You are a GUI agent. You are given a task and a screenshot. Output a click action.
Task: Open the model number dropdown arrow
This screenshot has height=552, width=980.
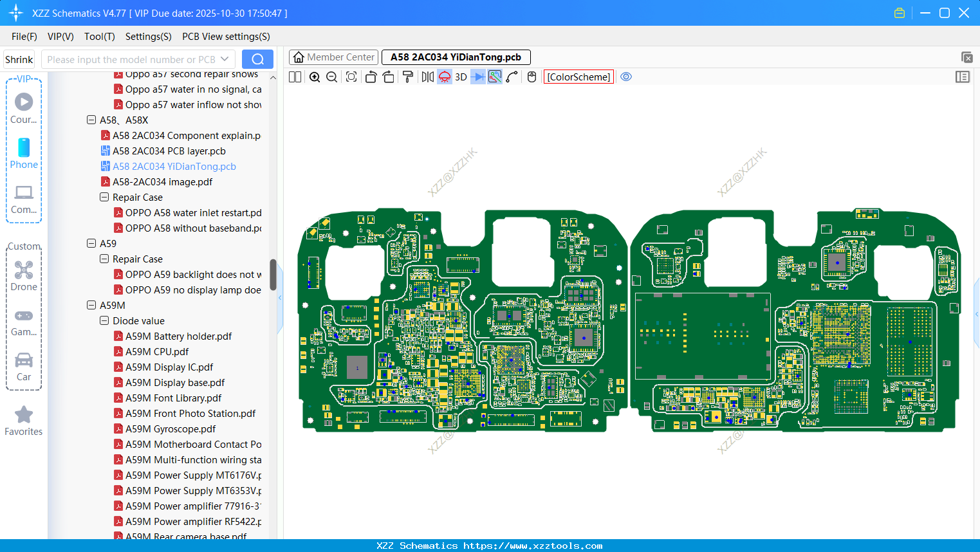pyautogui.click(x=225, y=59)
